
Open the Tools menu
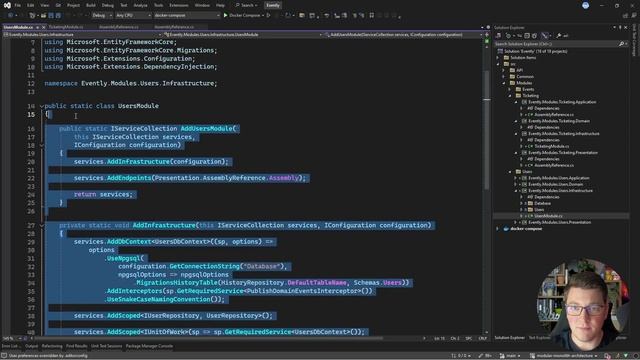pos(158,5)
